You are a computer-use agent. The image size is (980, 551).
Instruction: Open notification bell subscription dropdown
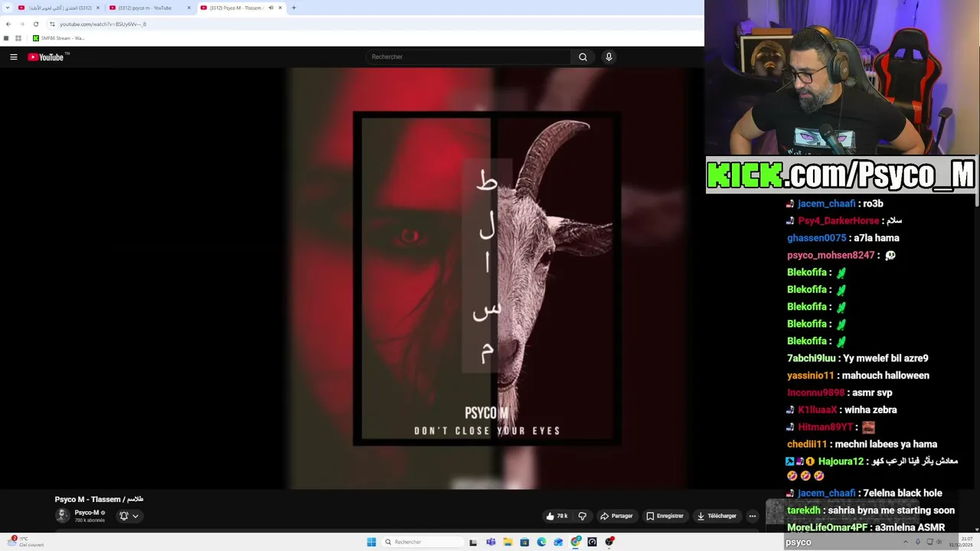coord(129,516)
